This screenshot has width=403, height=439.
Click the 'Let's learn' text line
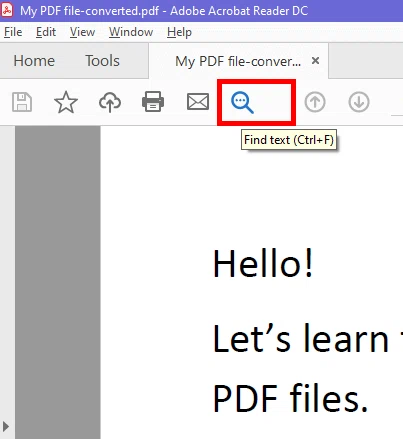tap(301, 338)
